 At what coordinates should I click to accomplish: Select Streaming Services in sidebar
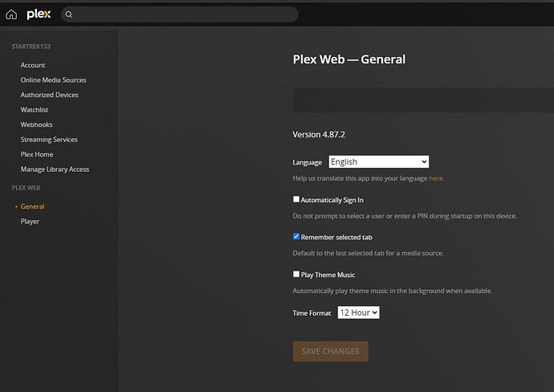tap(49, 140)
